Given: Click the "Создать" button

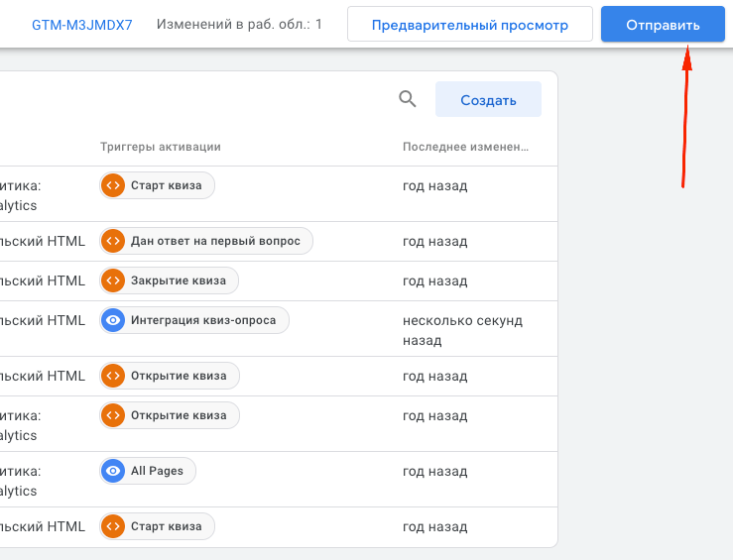Looking at the screenshot, I should point(488,100).
